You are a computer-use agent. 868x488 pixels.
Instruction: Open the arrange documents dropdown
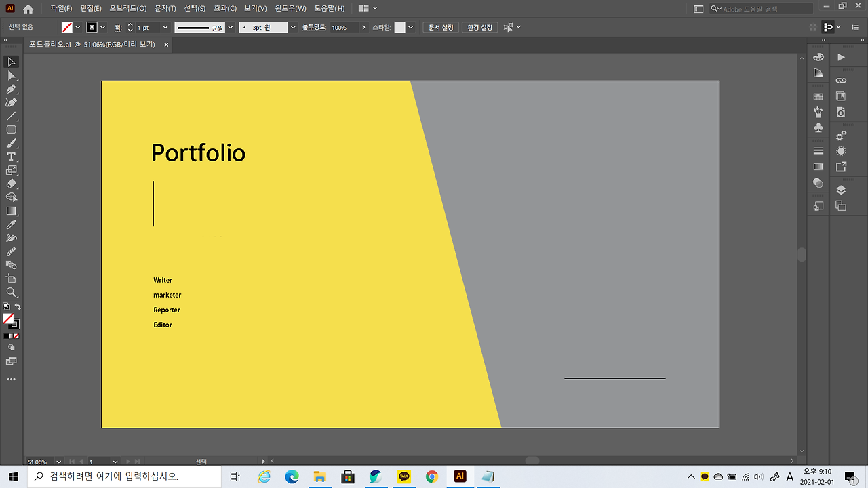(367, 9)
